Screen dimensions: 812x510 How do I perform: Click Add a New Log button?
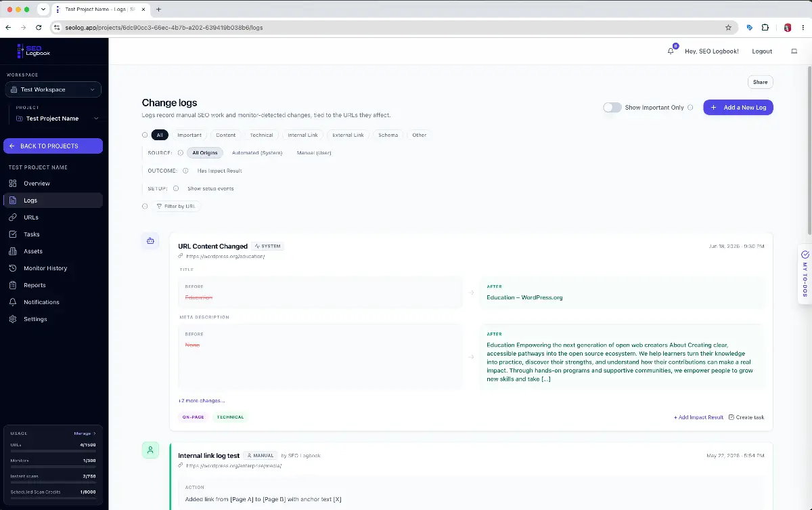point(738,107)
